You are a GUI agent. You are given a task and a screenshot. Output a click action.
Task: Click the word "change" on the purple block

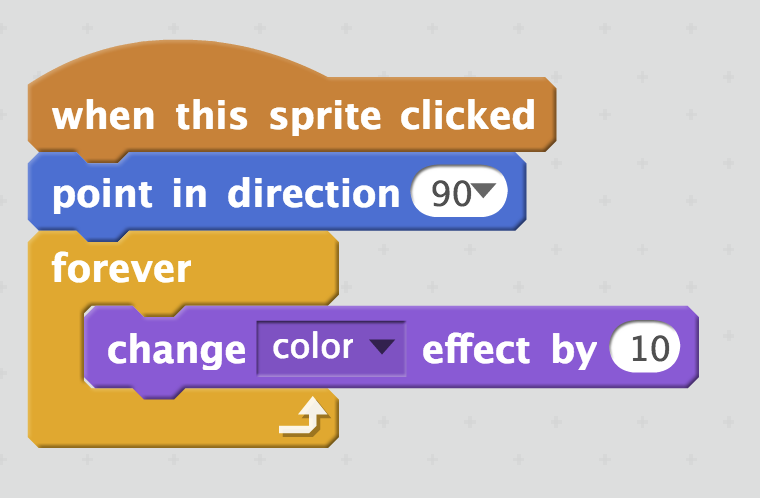[x=176, y=350]
